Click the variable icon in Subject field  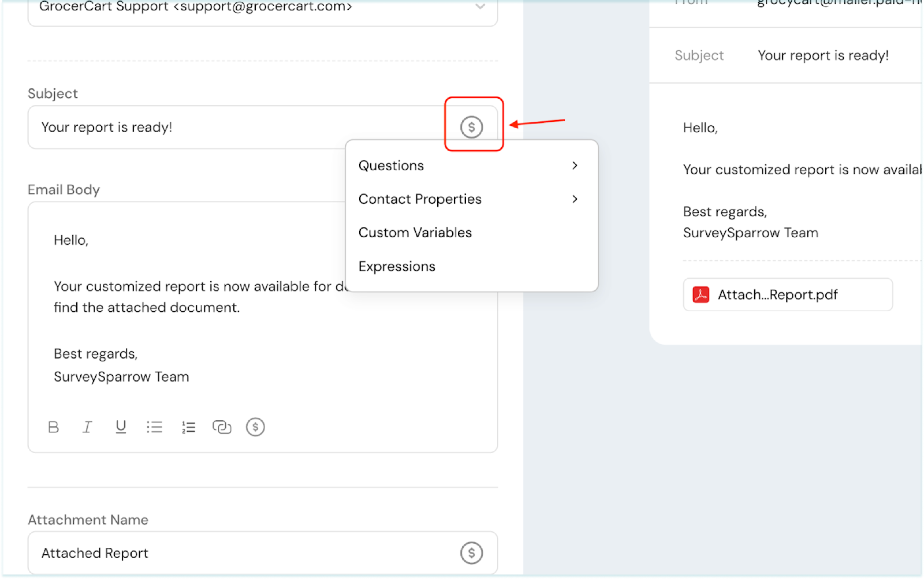coord(471,127)
